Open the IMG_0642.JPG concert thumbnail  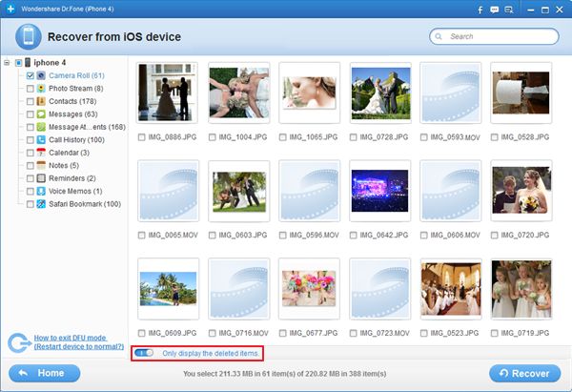[380, 191]
